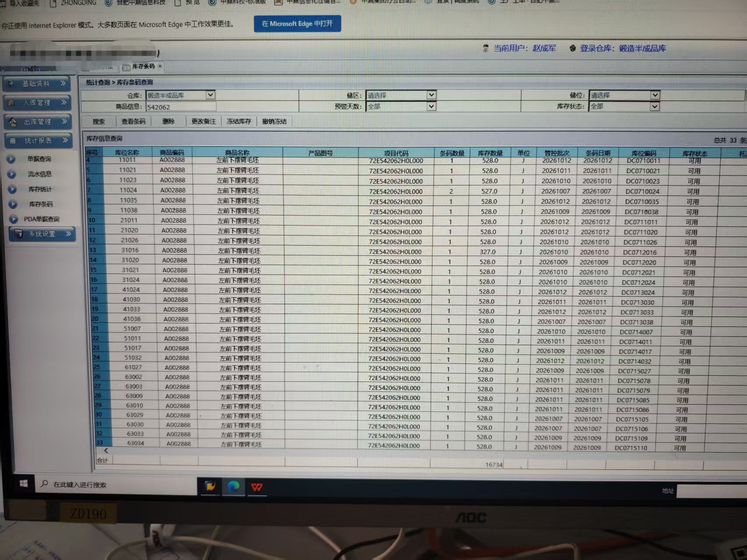Click cell 61027 in 库位名称 column
This screenshot has height=560, width=747.
pyautogui.click(x=133, y=367)
